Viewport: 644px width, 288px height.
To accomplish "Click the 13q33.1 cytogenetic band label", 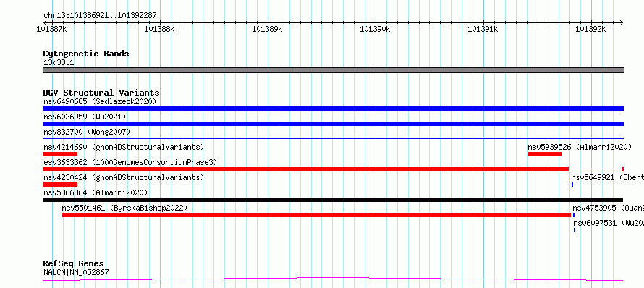I will tap(59, 63).
